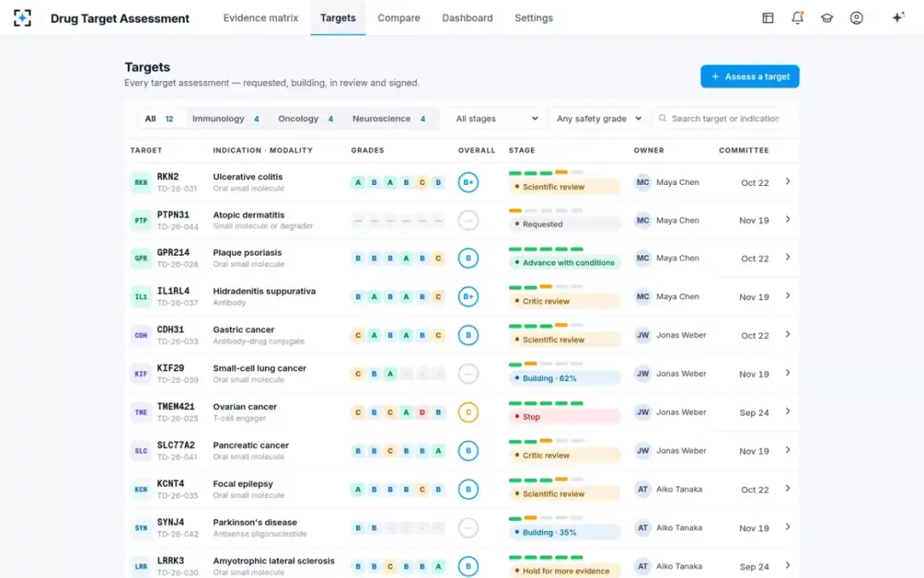
Task: Click the GPR target badge icon
Action: coord(141,258)
